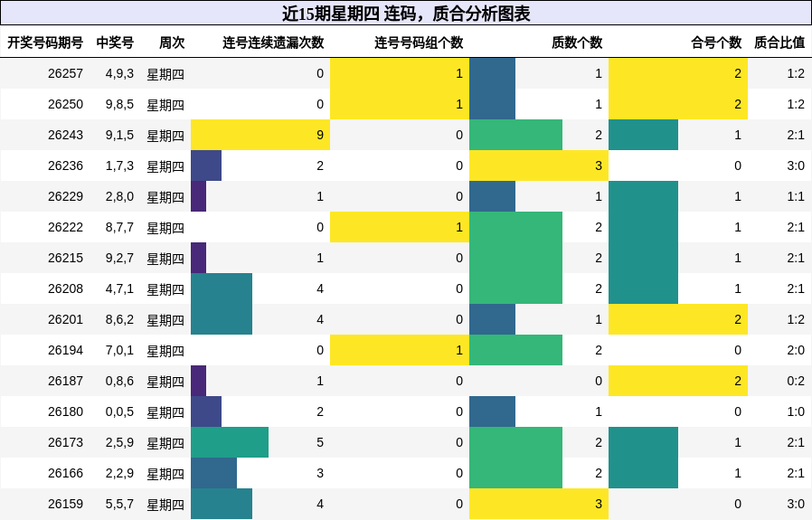
Task: Click issue number 26208
Action: [65, 288]
